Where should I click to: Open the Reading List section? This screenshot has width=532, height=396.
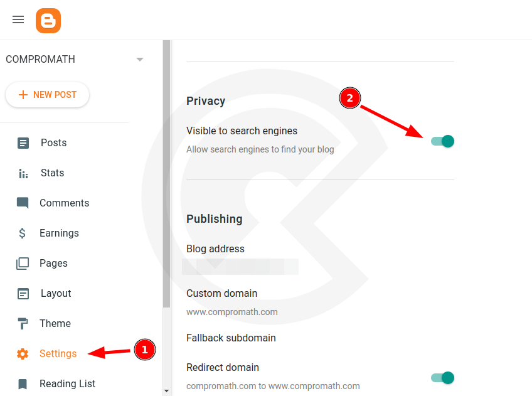click(67, 383)
